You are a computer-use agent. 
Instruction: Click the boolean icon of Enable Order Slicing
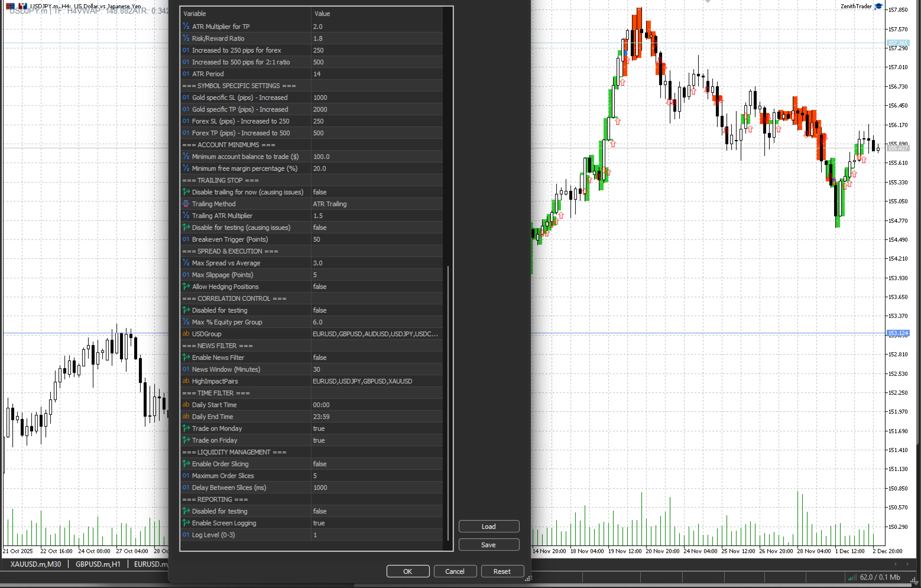186,464
